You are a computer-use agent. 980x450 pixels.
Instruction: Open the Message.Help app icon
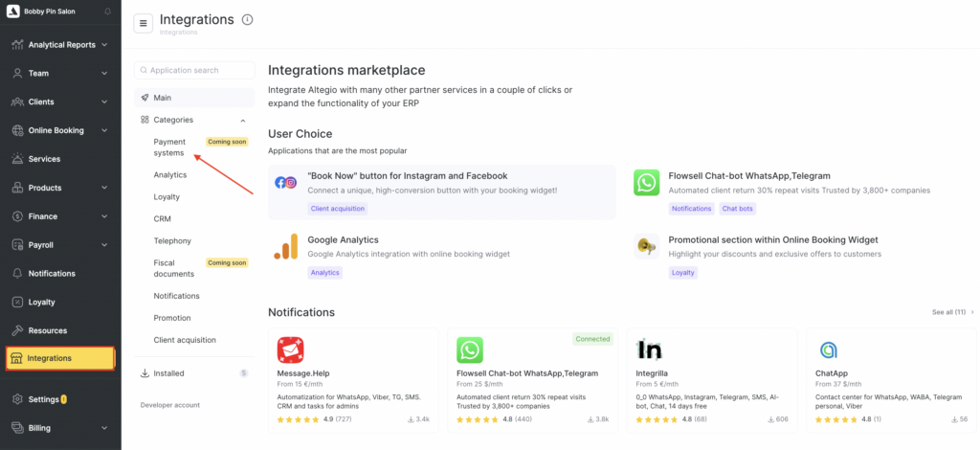(291, 349)
